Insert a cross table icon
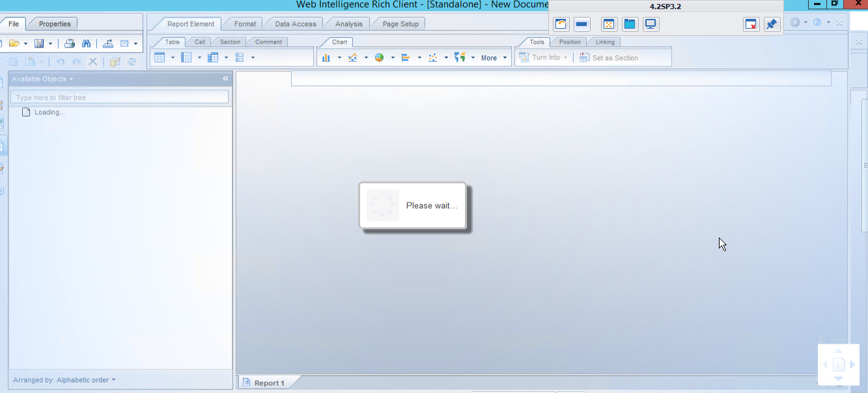This screenshot has width=868, height=393. coord(213,57)
